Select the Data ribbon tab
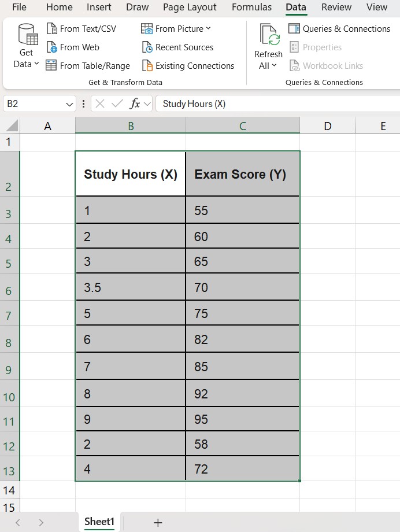 [x=296, y=7]
